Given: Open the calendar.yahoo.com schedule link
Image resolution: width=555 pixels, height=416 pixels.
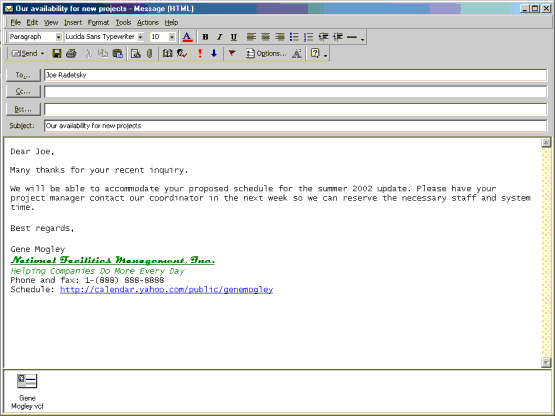Looking at the screenshot, I should [166, 290].
